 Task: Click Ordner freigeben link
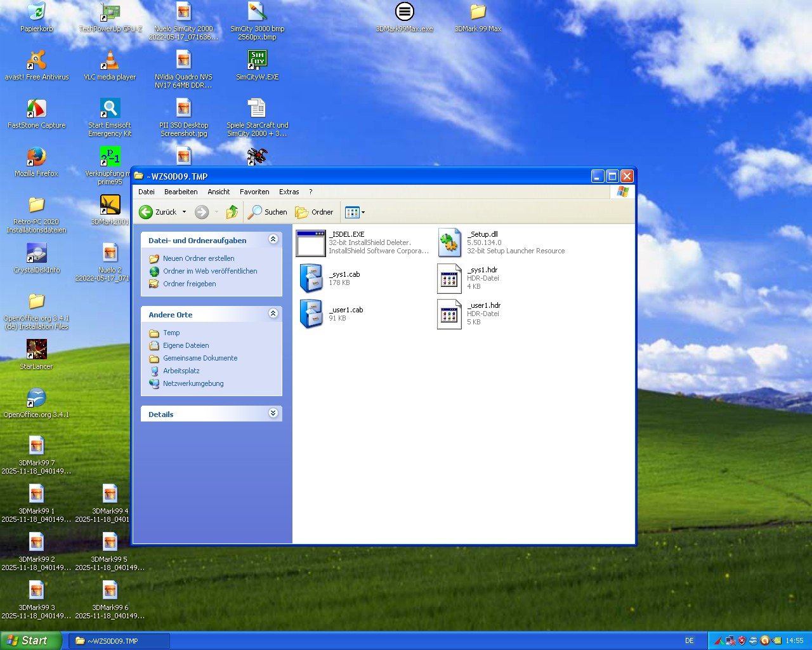pos(189,284)
